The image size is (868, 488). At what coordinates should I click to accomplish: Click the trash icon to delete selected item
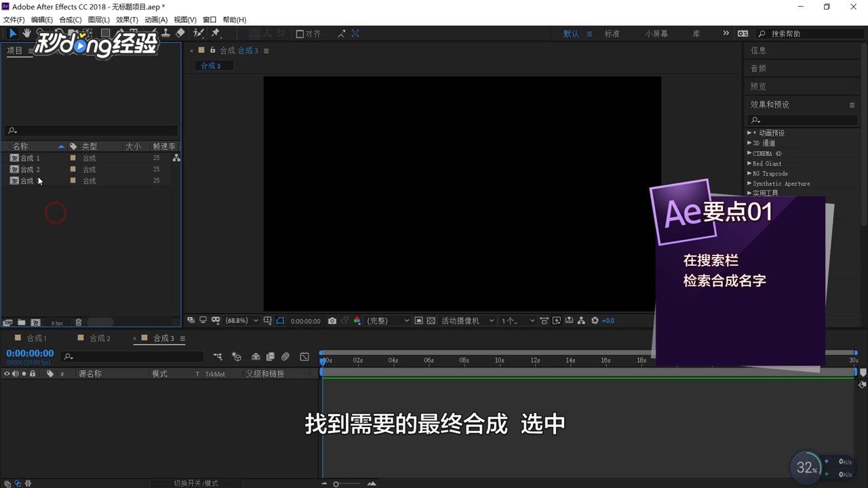tap(79, 323)
